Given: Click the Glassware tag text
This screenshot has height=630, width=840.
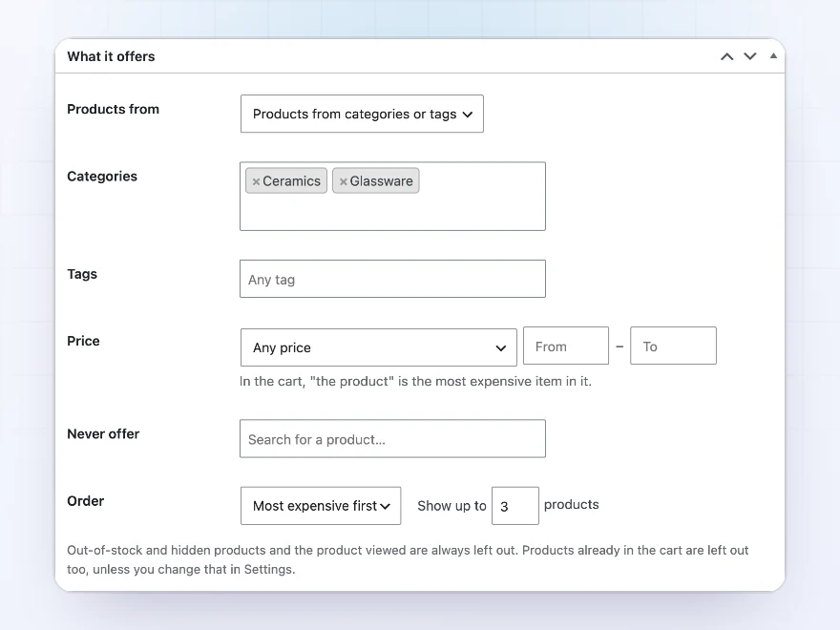Looking at the screenshot, I should click(382, 181).
